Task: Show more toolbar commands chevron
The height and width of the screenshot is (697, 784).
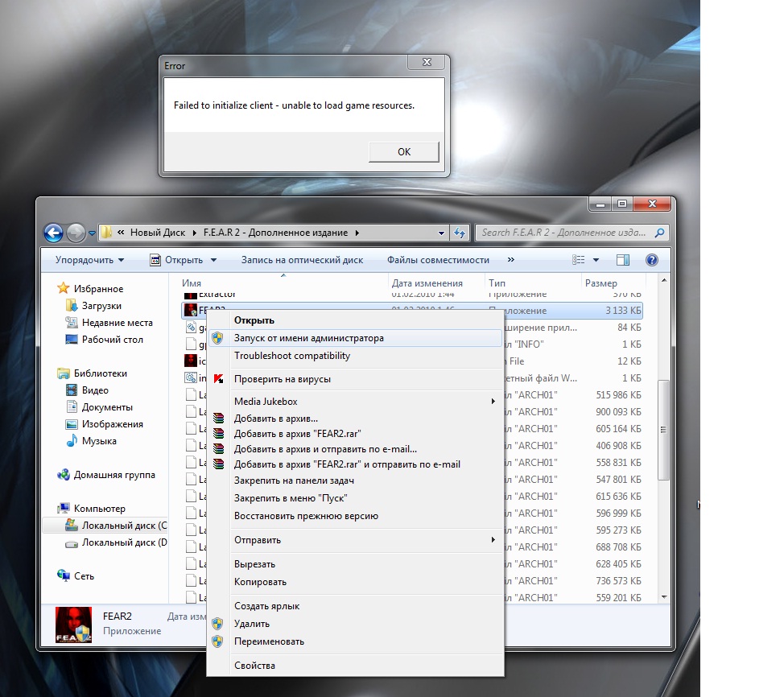Action: 510,259
